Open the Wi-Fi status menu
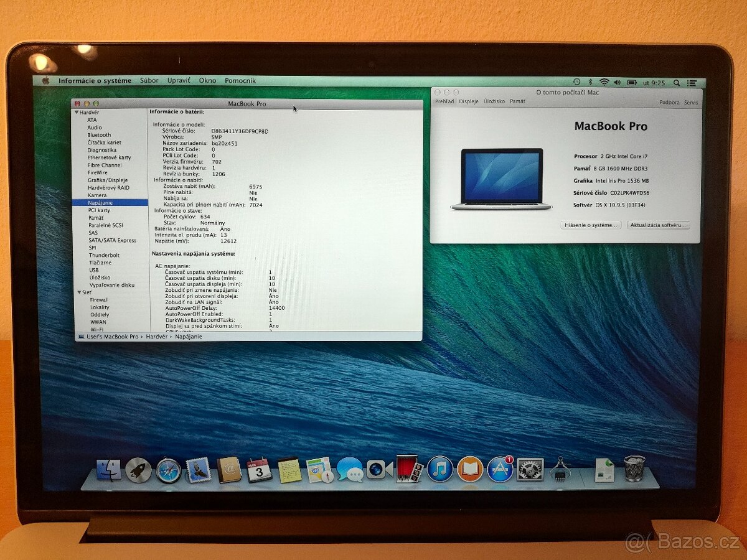747x560 pixels. 604,82
